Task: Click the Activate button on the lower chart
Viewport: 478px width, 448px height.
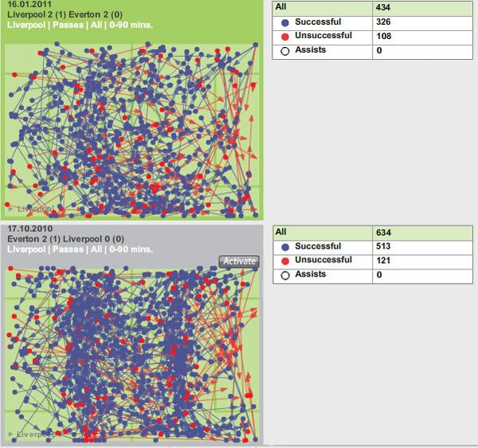Action: coord(239,261)
